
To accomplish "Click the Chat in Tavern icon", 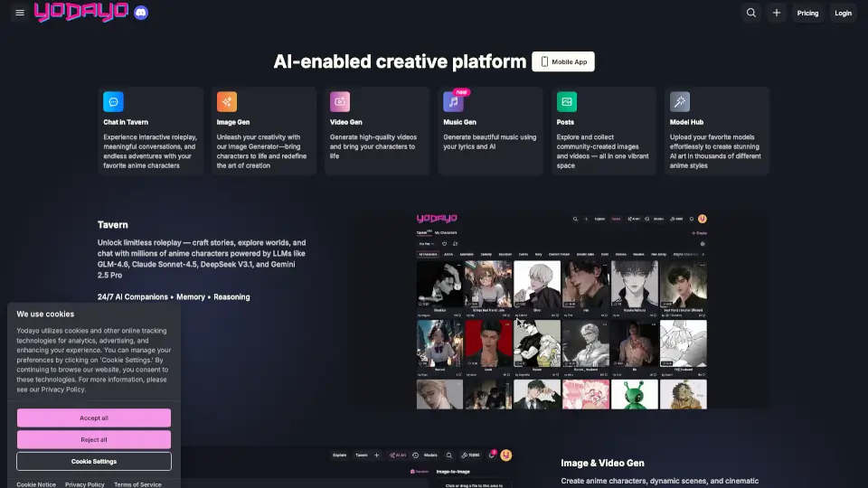I will (113, 101).
